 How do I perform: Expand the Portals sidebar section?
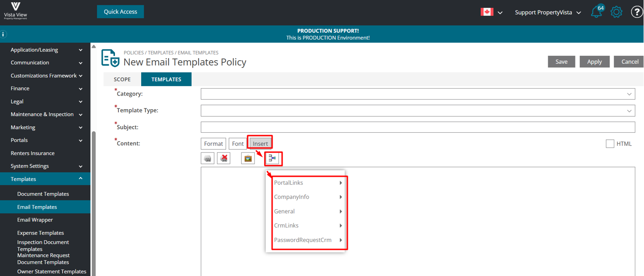click(x=45, y=140)
